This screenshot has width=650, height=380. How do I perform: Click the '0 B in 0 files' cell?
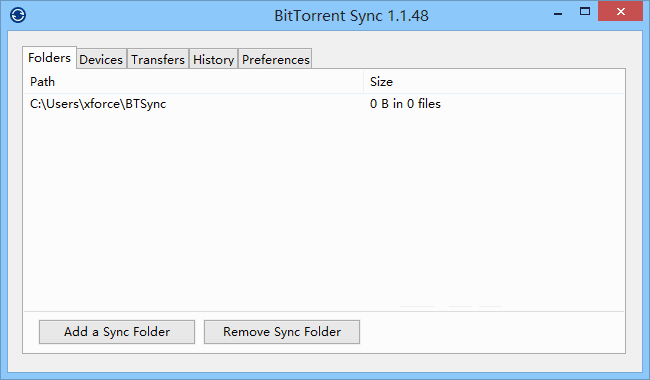tap(405, 104)
